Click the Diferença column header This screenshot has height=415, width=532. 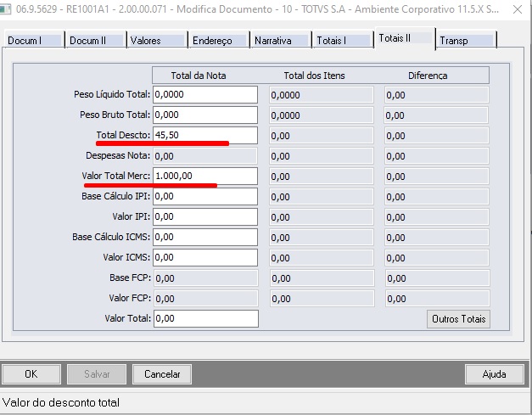point(428,76)
